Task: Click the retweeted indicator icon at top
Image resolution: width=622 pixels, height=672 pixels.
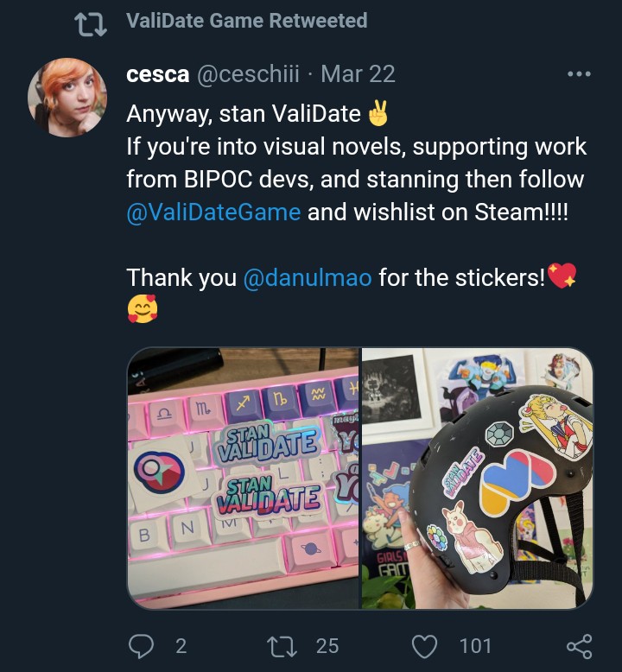Action: tap(91, 25)
